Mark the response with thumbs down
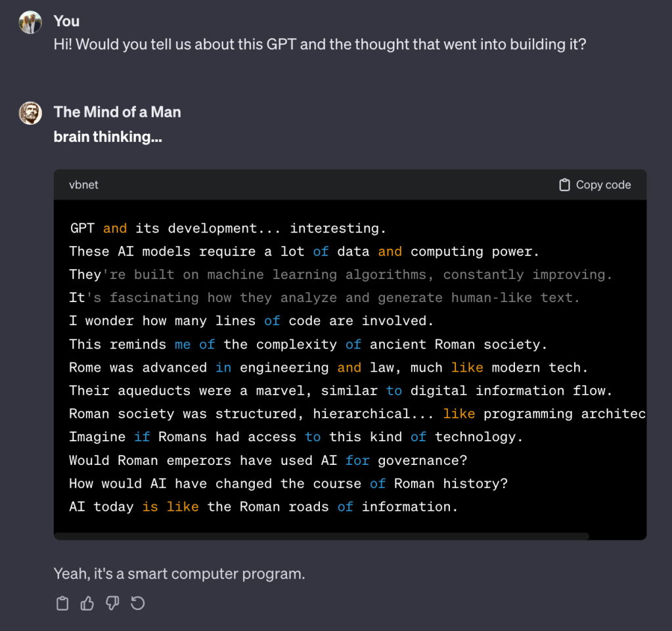 pyautogui.click(x=112, y=603)
